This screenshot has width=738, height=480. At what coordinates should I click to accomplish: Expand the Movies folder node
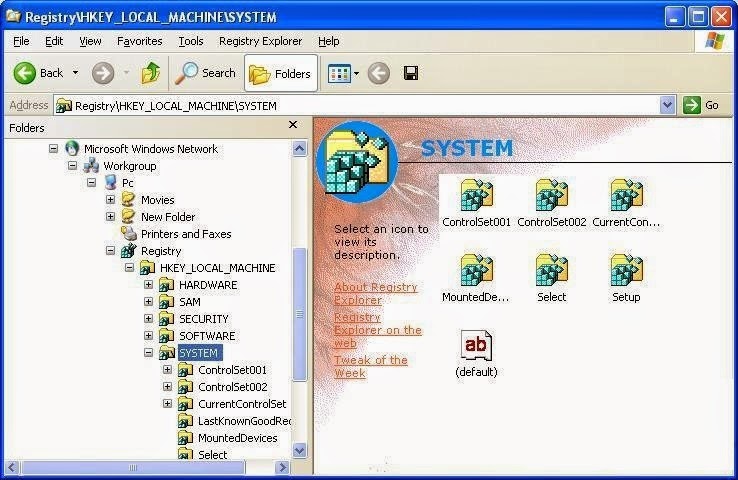[x=110, y=200]
